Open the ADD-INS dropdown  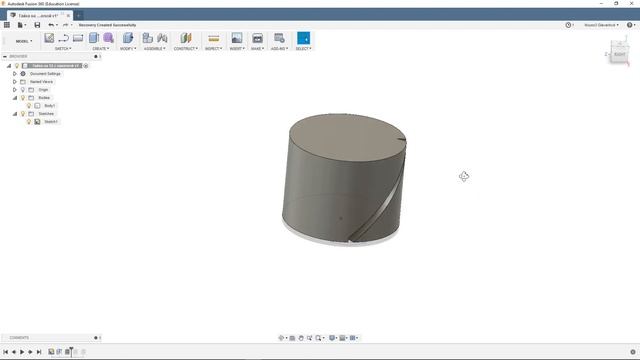pyautogui.click(x=279, y=49)
